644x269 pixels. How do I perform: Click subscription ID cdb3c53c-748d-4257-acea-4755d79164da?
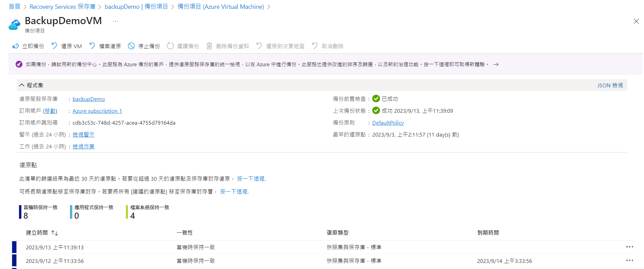tap(124, 123)
